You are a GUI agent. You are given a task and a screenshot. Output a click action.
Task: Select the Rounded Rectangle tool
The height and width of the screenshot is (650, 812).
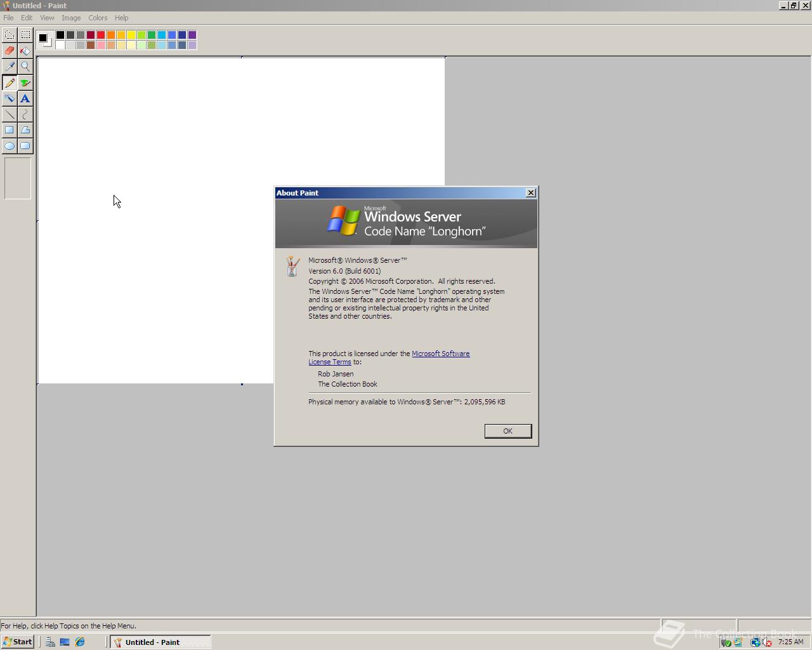click(x=25, y=146)
